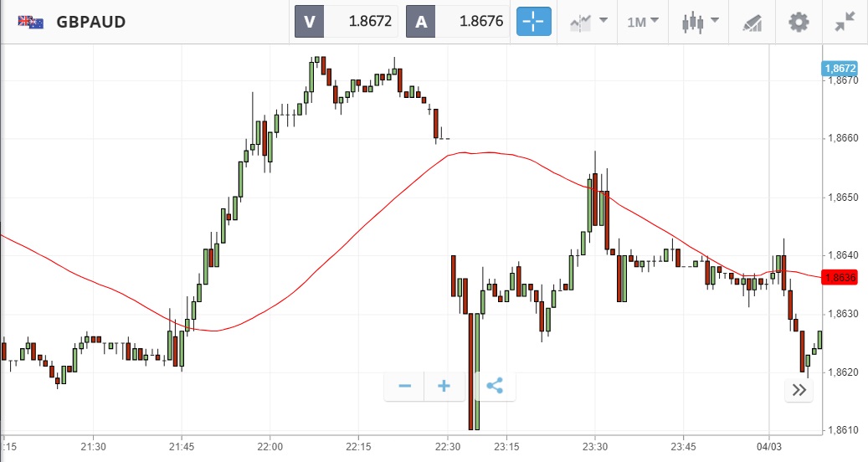868x462 pixels.
Task: Click the GBPAUD symbol name
Action: [91, 22]
